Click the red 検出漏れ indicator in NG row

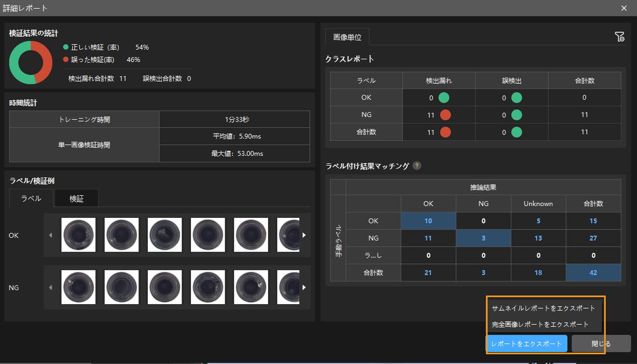(x=445, y=115)
